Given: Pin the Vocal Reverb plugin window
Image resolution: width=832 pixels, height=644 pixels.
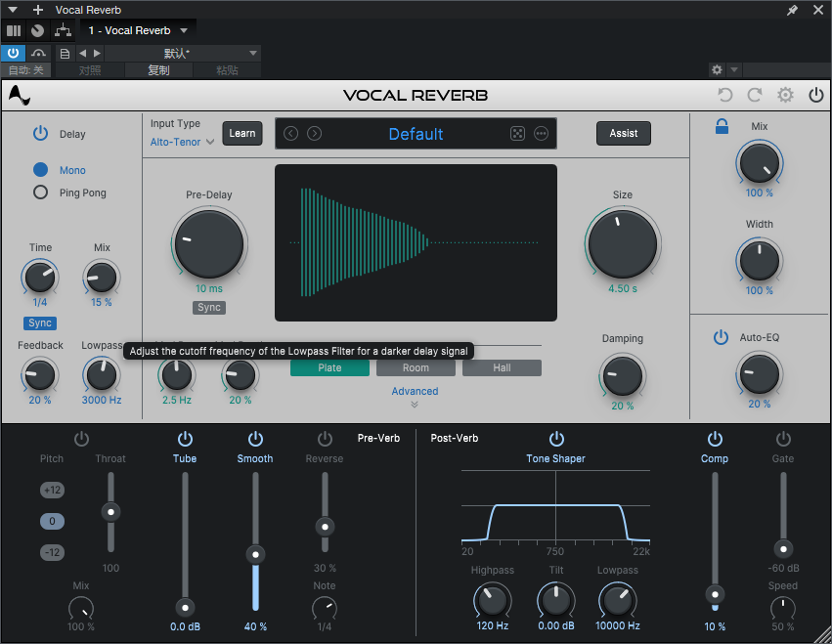Looking at the screenshot, I should 792,10.
